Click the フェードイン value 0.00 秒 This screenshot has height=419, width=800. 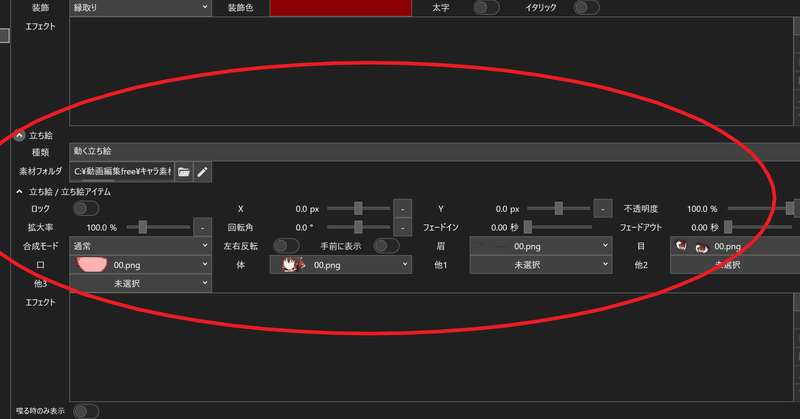pyautogui.click(x=505, y=228)
